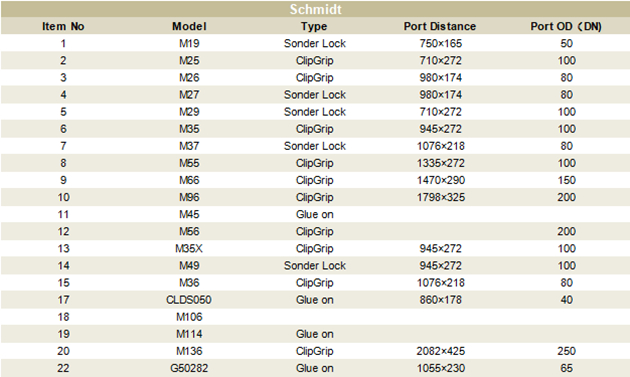This screenshot has width=630, height=377.
Task: Select the Model column header
Action: click(x=189, y=27)
